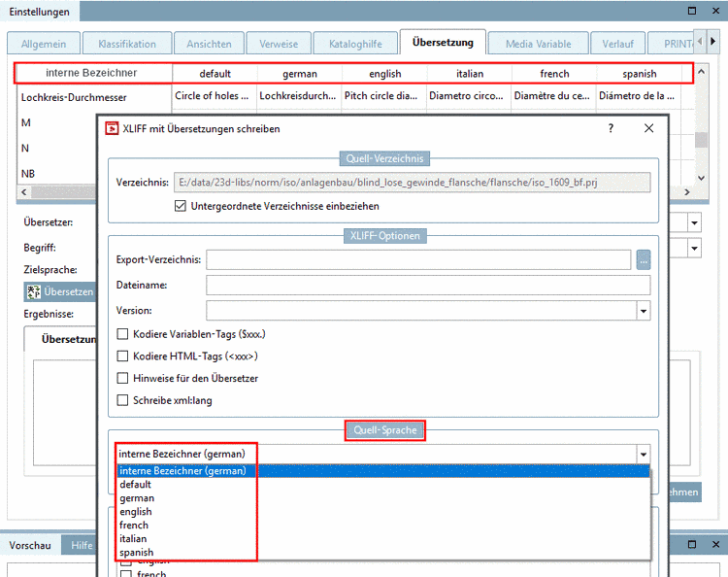Collapse the Quell-Sprache dropdown arrow
The width and height of the screenshot is (728, 577).
pyautogui.click(x=644, y=454)
